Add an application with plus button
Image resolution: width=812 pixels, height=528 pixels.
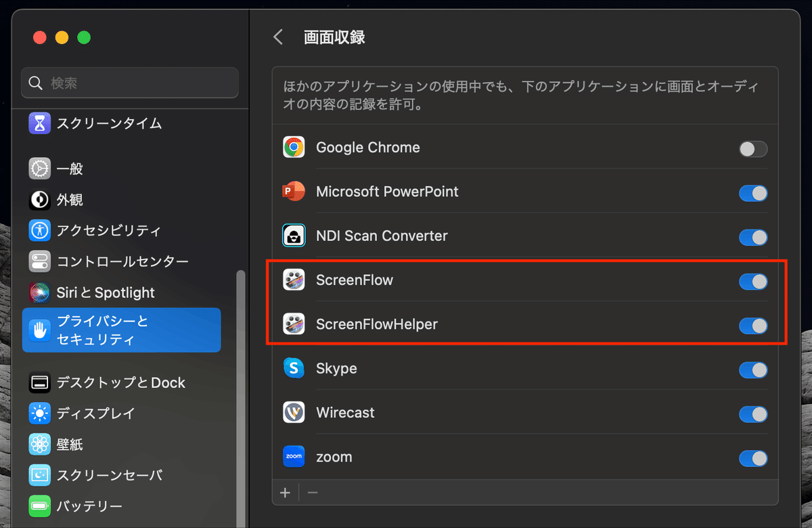coord(285,492)
